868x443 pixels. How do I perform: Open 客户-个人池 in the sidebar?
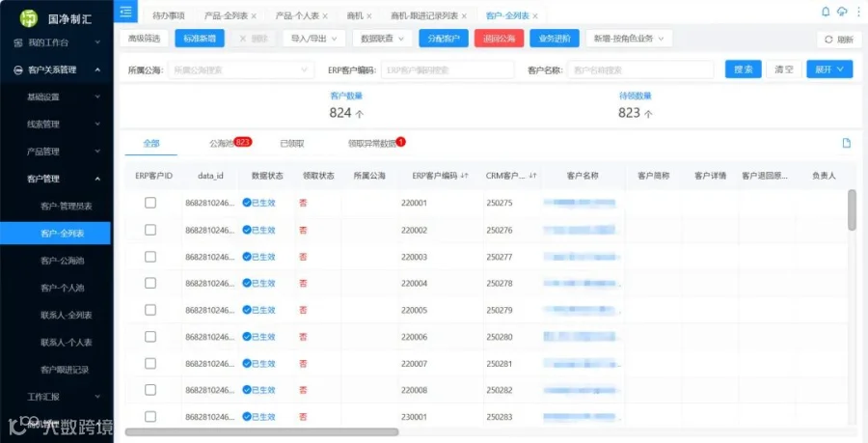62,288
